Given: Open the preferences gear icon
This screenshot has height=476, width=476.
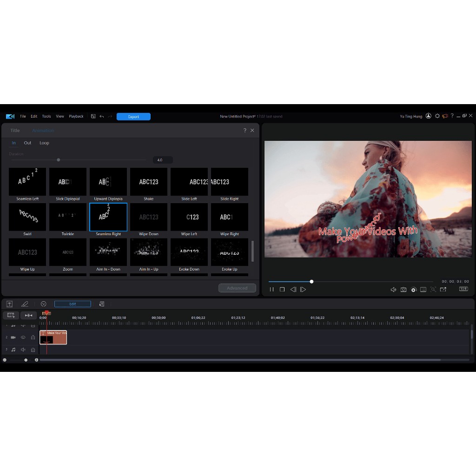Looking at the screenshot, I should 437,116.
